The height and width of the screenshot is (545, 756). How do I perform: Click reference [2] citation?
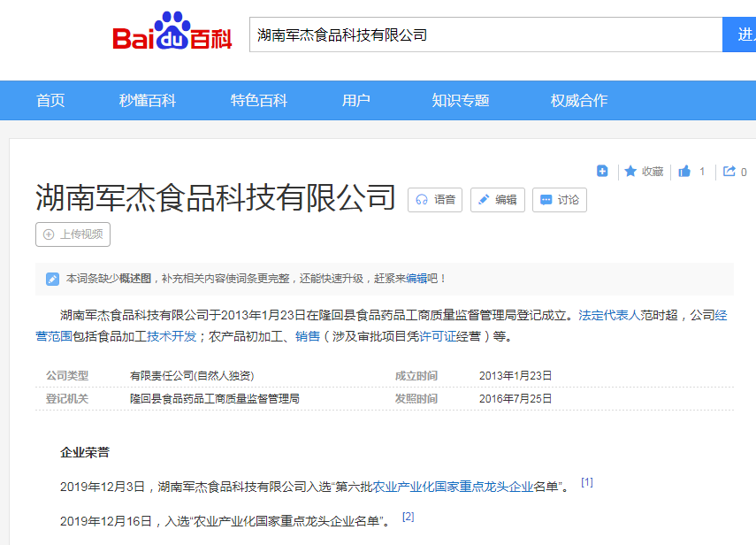[x=408, y=517]
